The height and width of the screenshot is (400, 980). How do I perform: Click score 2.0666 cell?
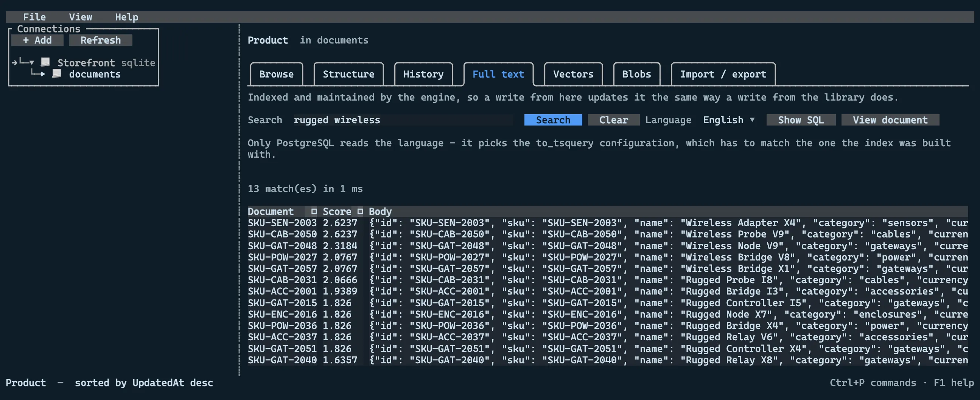point(340,280)
